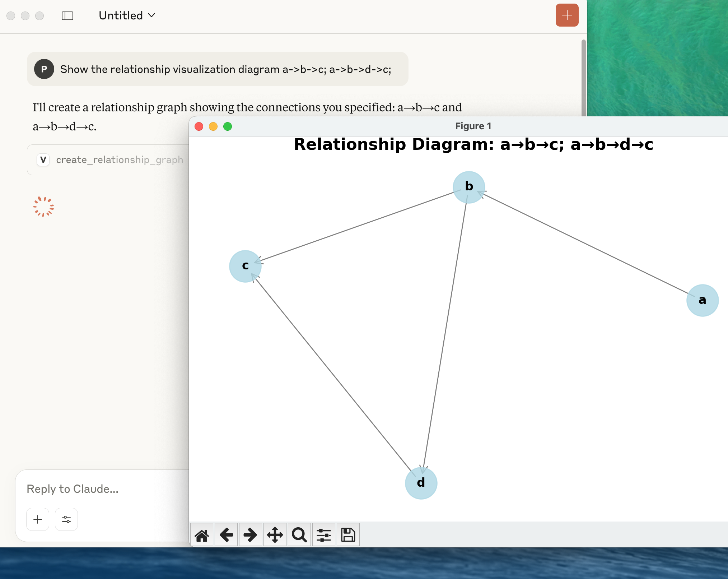Open the create_relationship_graph tool call

111,160
